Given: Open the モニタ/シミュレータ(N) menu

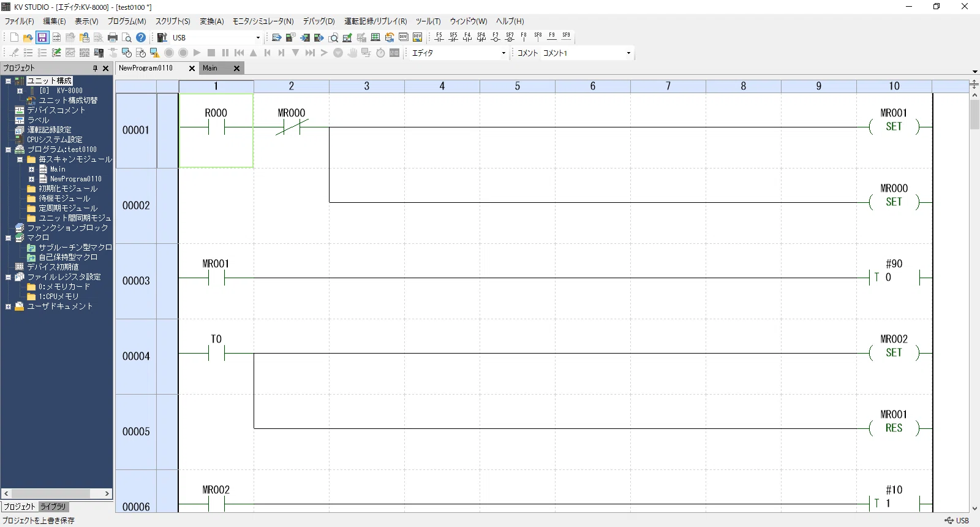Looking at the screenshot, I should click(263, 21).
